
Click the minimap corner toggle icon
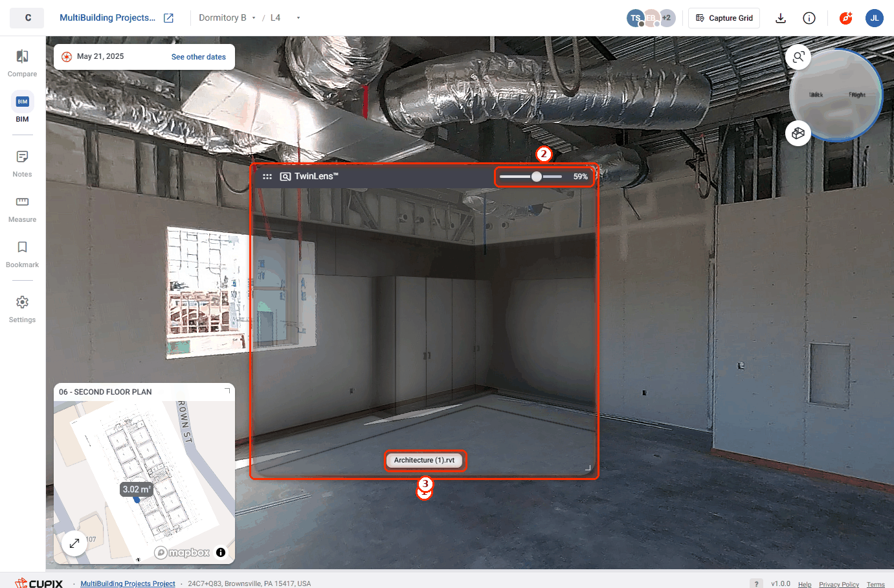227,391
